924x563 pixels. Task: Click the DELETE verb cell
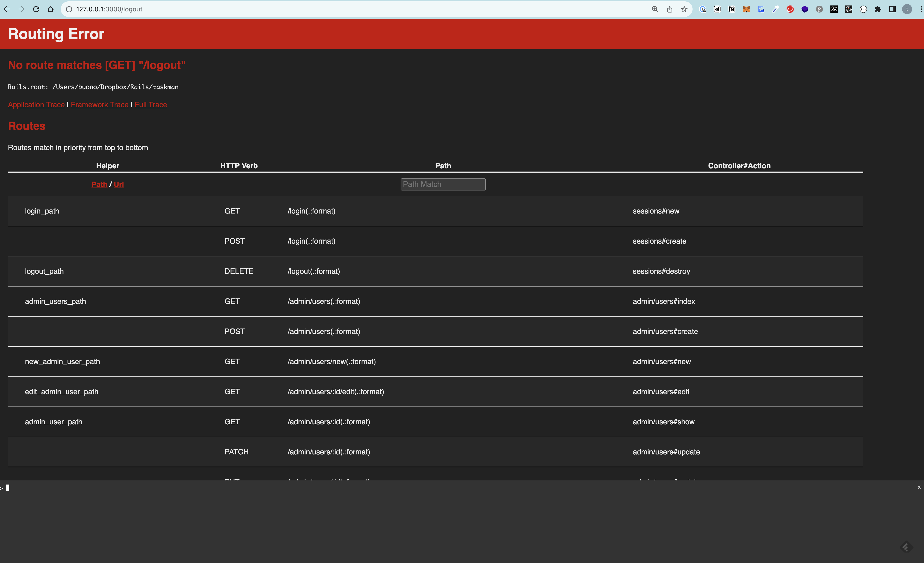(x=239, y=271)
